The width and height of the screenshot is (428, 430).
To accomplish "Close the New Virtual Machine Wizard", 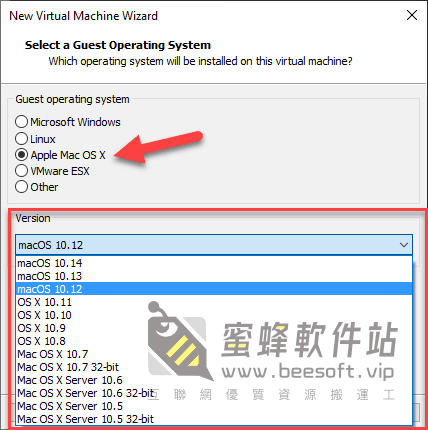I will tap(412, 15).
